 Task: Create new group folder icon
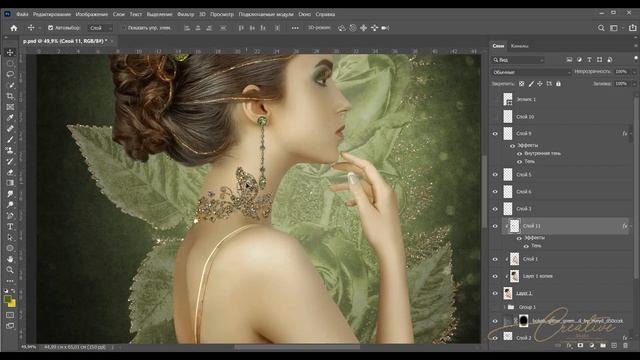point(603,345)
